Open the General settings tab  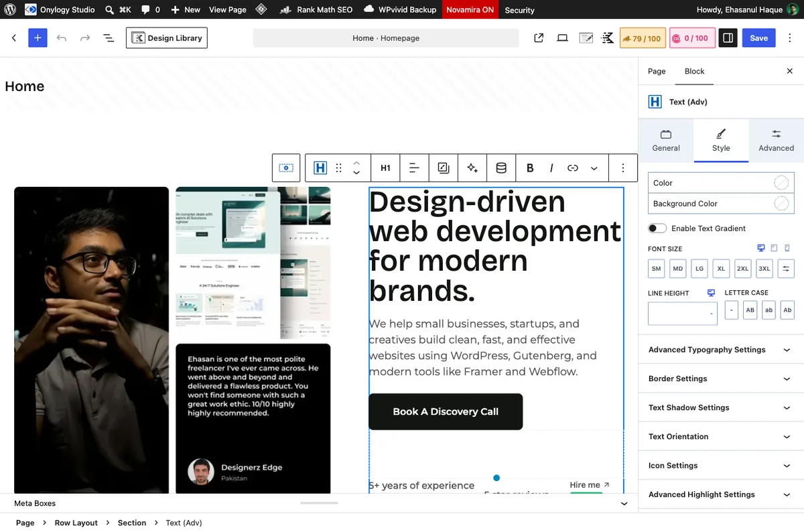point(666,141)
